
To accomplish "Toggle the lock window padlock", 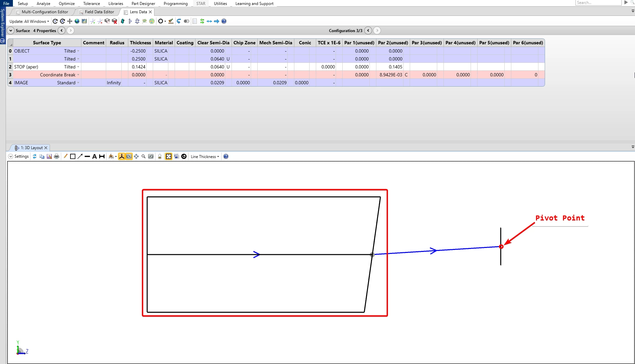I will click(x=160, y=156).
